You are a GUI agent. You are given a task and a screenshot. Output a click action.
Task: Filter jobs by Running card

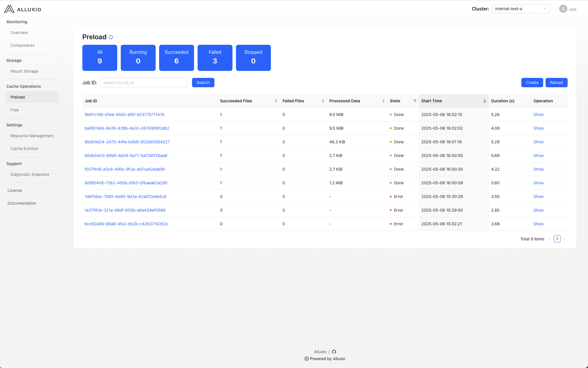pos(138,58)
